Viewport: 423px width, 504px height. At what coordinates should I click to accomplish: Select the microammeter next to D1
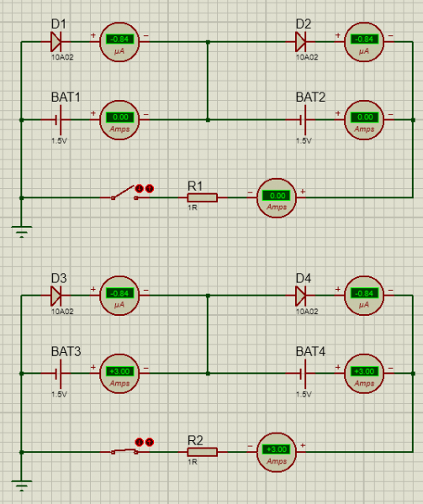tap(119, 42)
